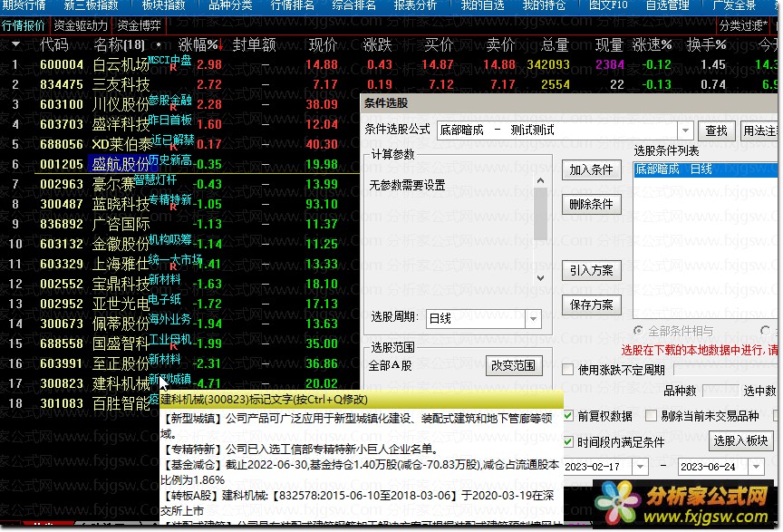Open the 板块指数 menu tab
Image resolution: width=783 pixels, height=532 pixels.
point(163,5)
